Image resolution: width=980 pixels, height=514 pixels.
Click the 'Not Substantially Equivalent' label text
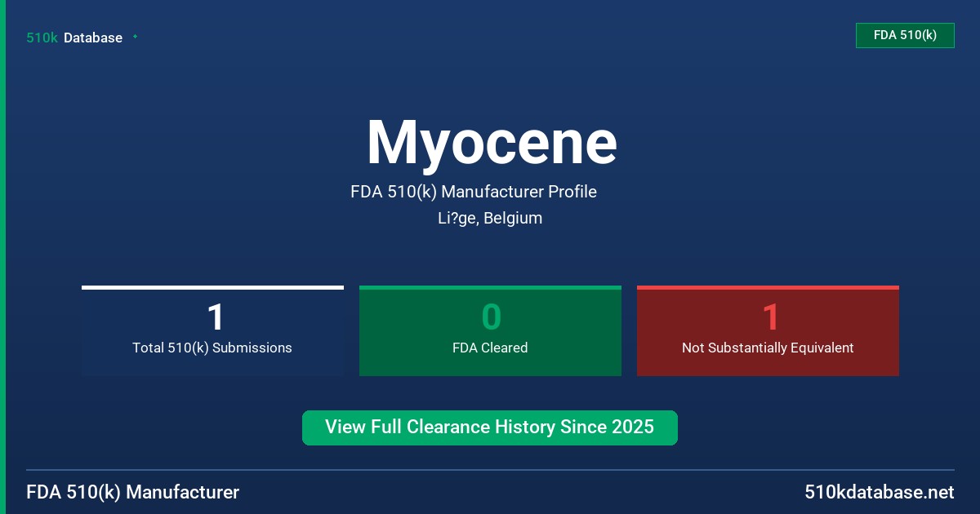click(768, 348)
